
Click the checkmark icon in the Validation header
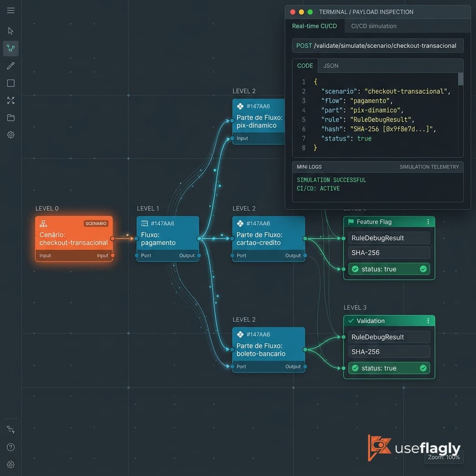pyautogui.click(x=351, y=321)
